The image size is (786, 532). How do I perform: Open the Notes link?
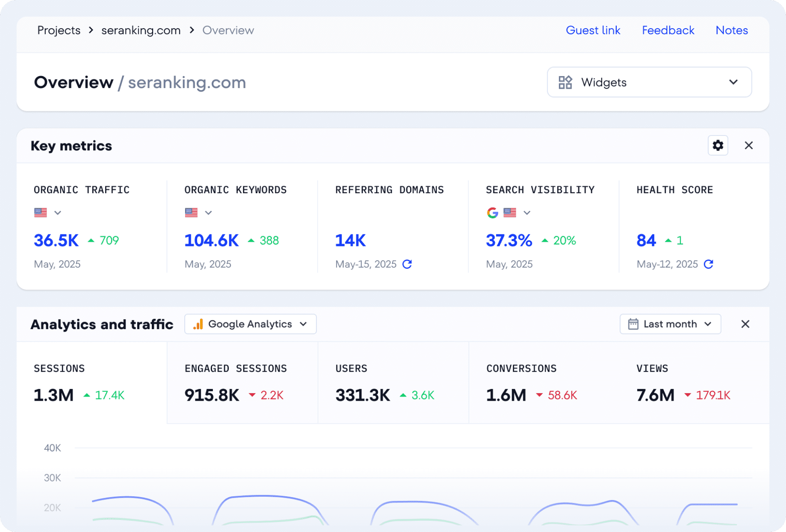(732, 30)
